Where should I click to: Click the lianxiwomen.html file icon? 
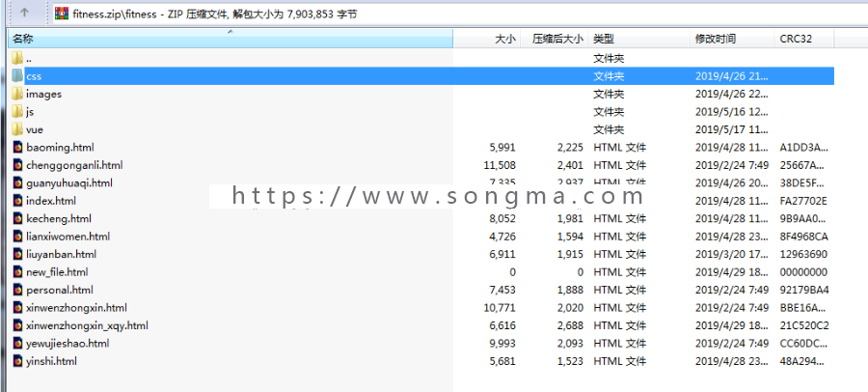(x=17, y=237)
